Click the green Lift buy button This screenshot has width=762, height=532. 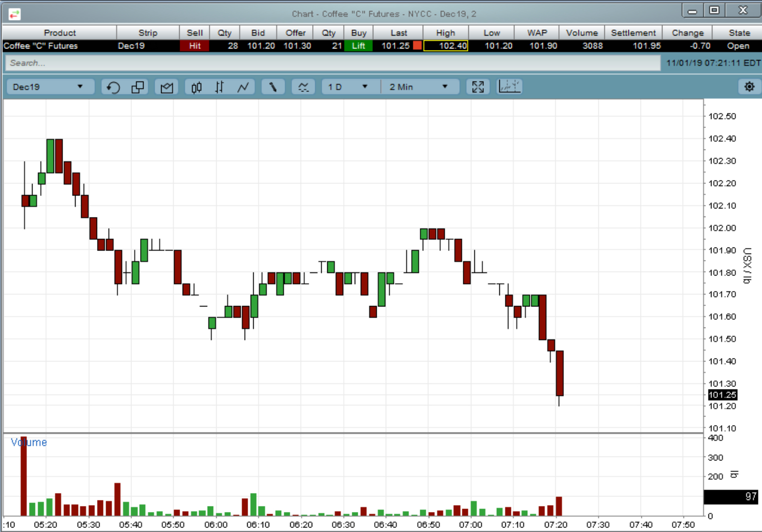point(358,46)
